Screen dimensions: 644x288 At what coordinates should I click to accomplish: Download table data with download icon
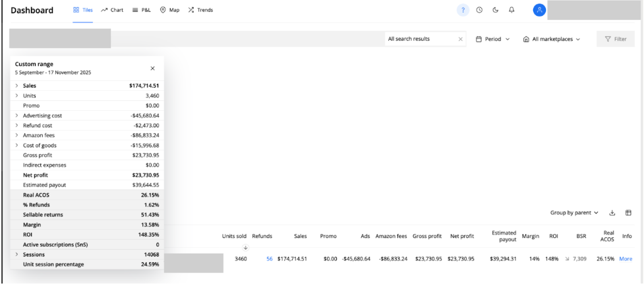(612, 213)
